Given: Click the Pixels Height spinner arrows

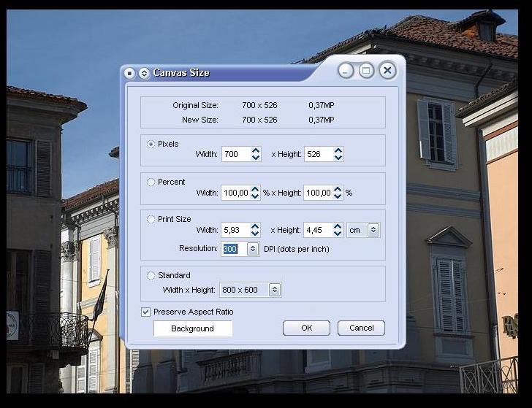Looking at the screenshot, I should (338, 154).
